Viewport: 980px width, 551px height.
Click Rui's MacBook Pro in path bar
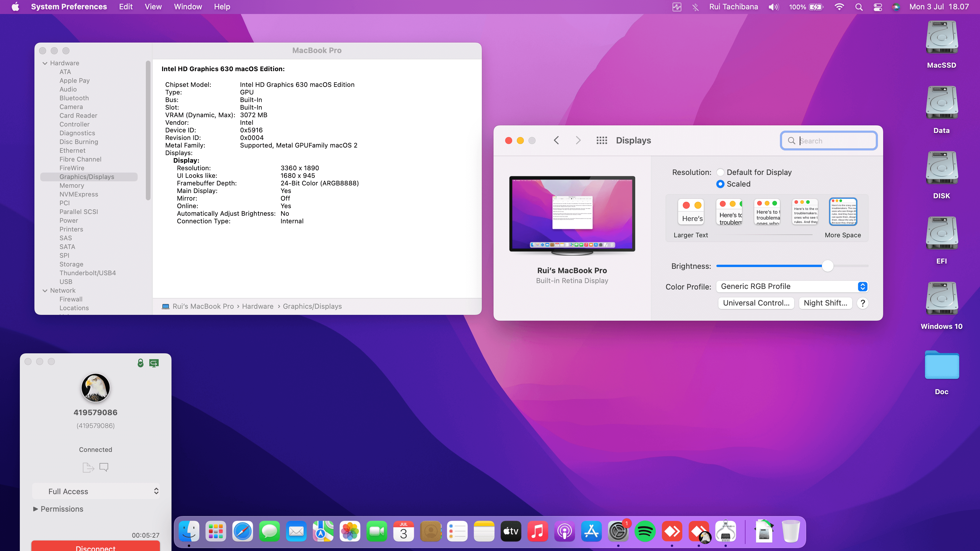point(203,306)
